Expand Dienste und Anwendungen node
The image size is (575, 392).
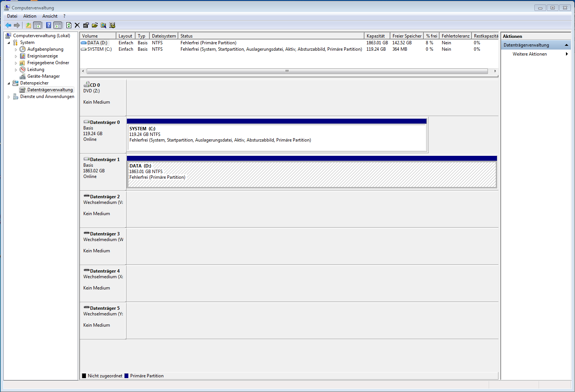pyautogui.click(x=9, y=97)
